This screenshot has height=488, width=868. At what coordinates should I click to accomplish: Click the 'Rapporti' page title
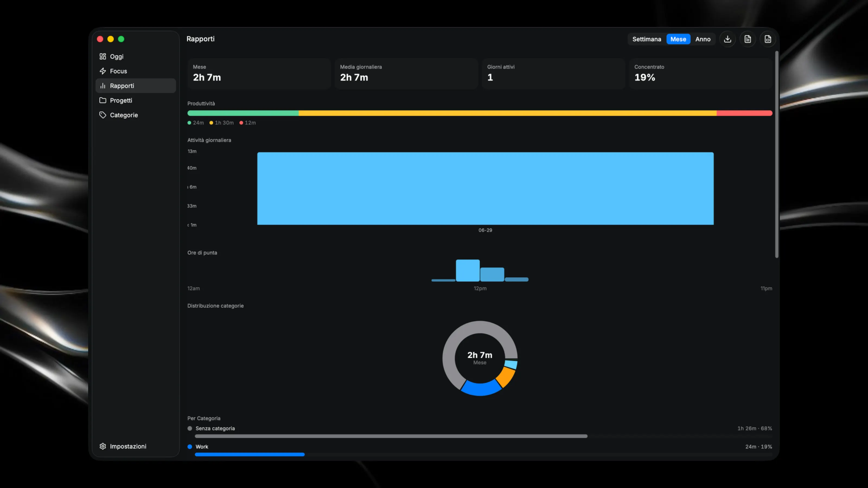200,39
